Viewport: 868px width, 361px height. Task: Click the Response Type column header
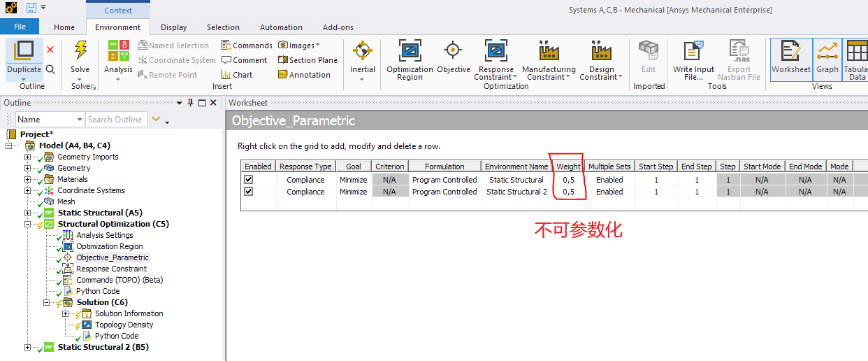pos(305,167)
